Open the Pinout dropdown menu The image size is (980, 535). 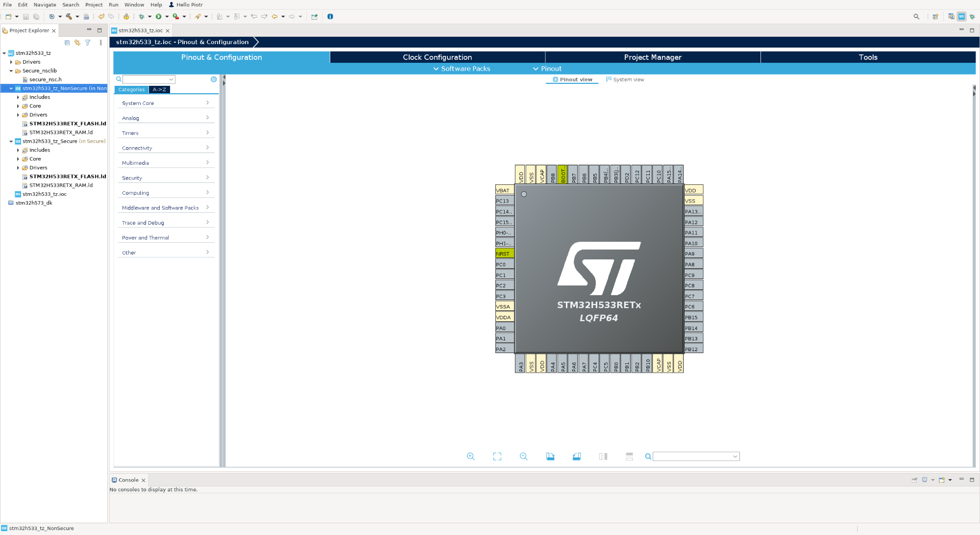pyautogui.click(x=547, y=69)
